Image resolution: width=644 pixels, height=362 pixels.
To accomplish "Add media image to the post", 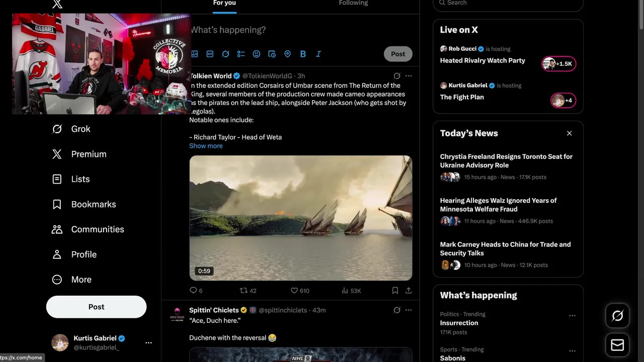I will point(194,54).
